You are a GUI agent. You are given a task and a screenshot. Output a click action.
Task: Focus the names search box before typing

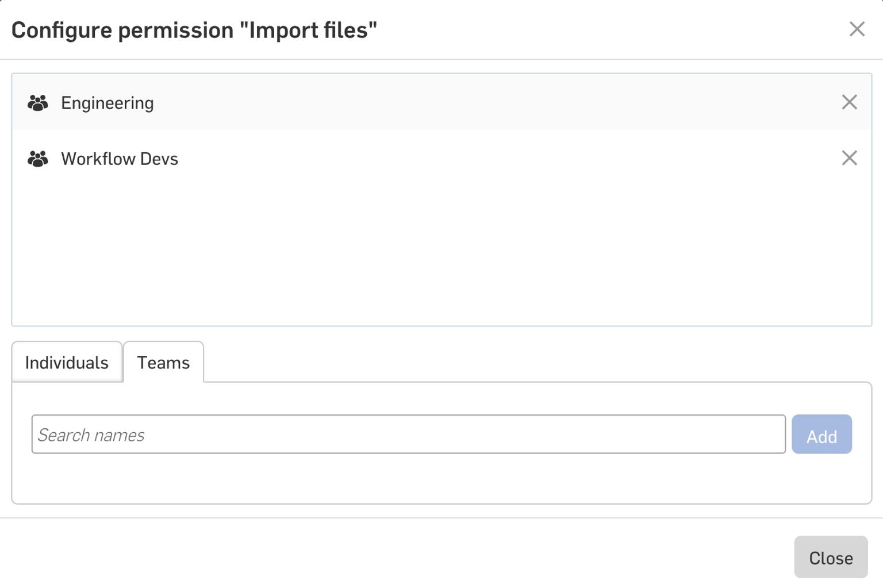tap(408, 435)
